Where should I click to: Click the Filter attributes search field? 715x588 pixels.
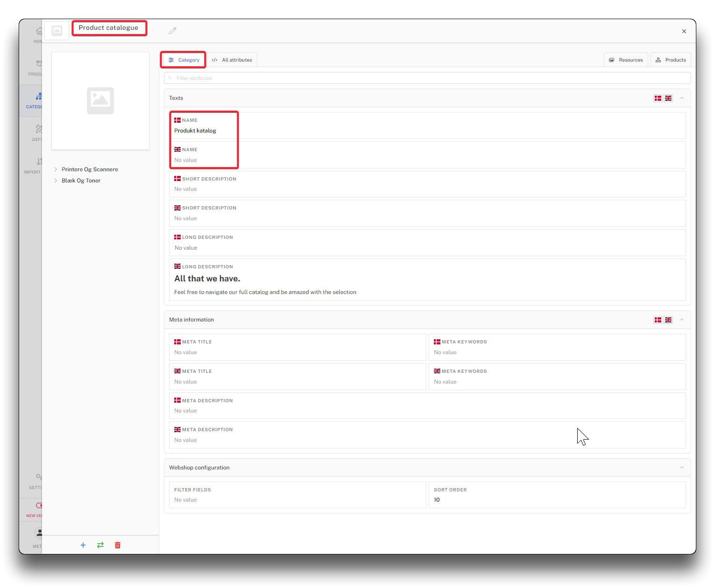pos(427,78)
